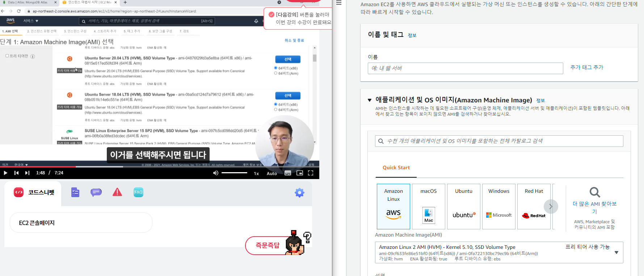Focus the AMI catalog search field
Image resolution: width=644 pixels, height=276 pixels.
click(499, 141)
